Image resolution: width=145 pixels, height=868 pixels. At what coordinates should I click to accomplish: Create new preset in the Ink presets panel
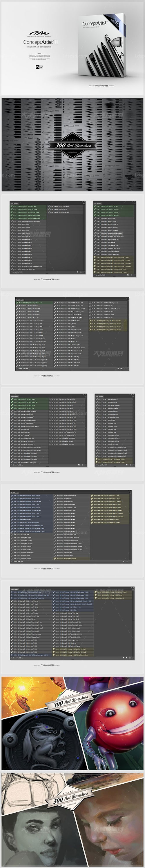coord(79,465)
